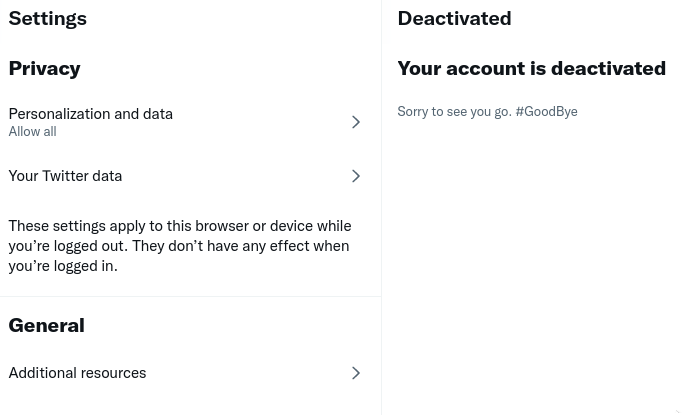Viewport: 691px width, 415px height.
Task: Click "They don't have any effect" text
Action: click(240, 246)
